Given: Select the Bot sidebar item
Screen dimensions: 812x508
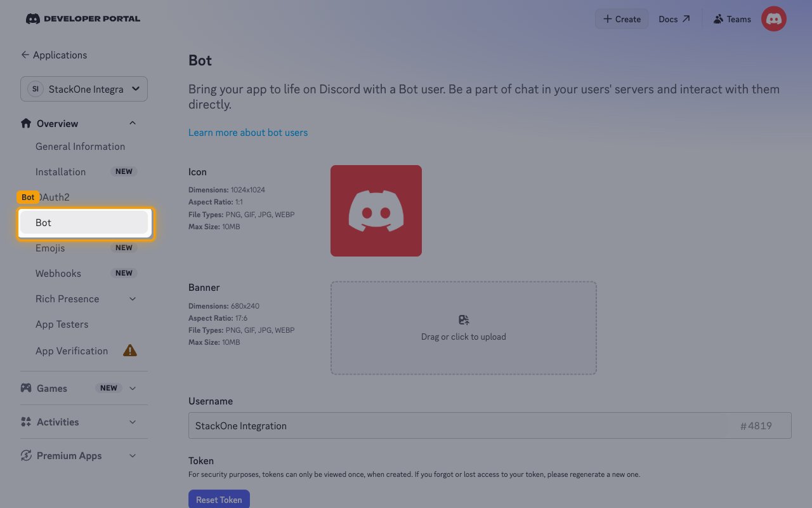Looking at the screenshot, I should click(84, 222).
